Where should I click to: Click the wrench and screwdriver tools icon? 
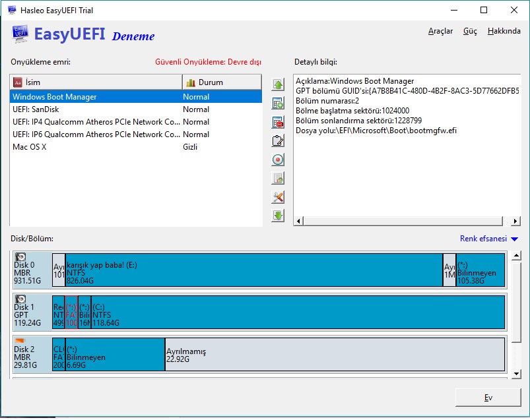[278, 197]
